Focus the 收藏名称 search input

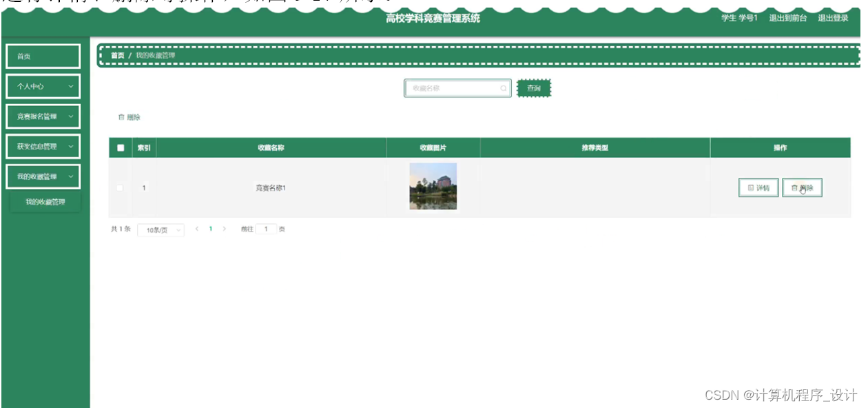click(457, 88)
